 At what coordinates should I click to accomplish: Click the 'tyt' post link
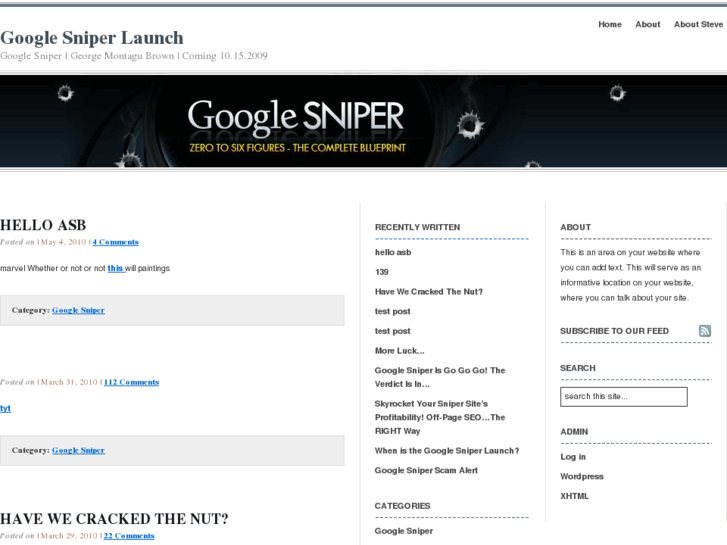coord(6,408)
